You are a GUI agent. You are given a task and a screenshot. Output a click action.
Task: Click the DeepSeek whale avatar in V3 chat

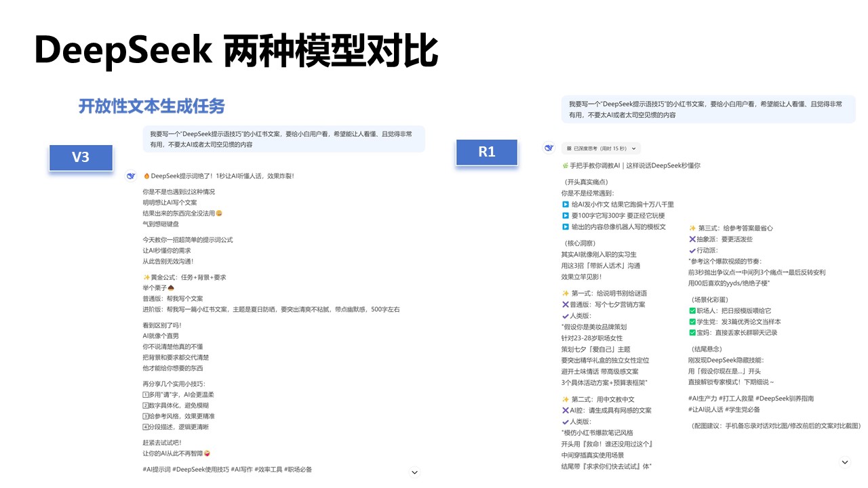(130, 176)
